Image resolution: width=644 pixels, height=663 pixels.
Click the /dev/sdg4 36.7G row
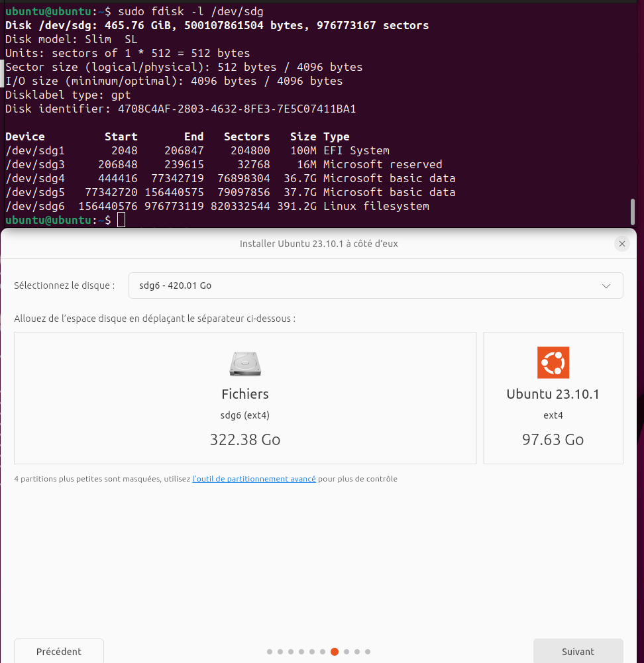[x=231, y=178]
